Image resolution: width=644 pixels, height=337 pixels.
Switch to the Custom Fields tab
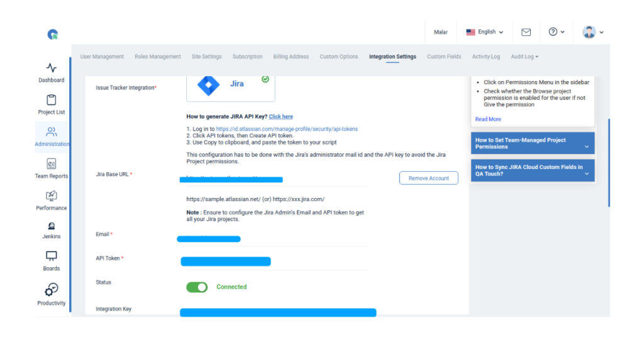pyautogui.click(x=444, y=57)
